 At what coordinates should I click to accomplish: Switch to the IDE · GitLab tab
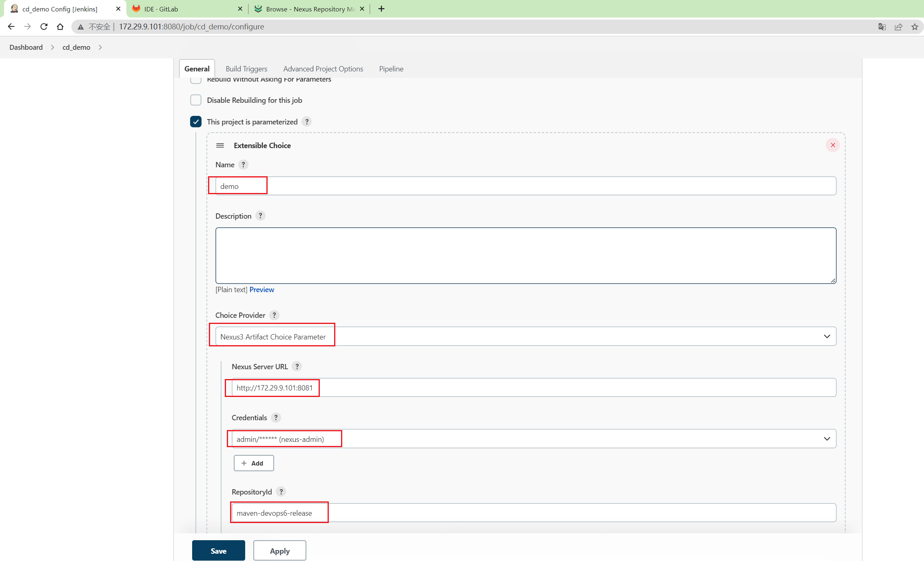[x=187, y=9]
